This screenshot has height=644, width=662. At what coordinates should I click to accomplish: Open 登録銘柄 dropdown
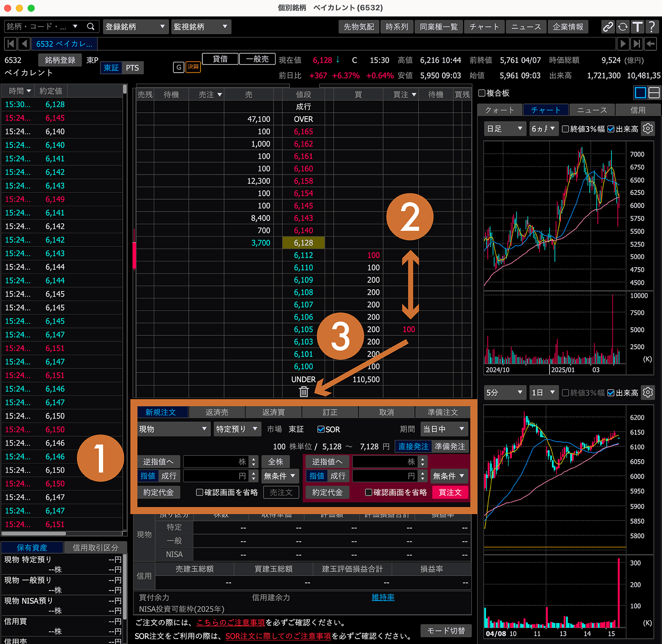tap(135, 27)
